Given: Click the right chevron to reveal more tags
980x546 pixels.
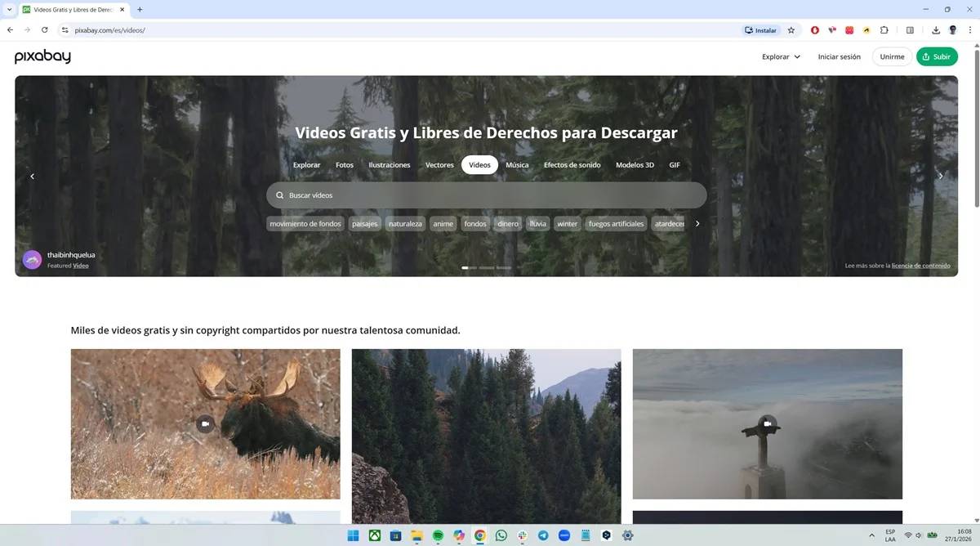Looking at the screenshot, I should [697, 223].
